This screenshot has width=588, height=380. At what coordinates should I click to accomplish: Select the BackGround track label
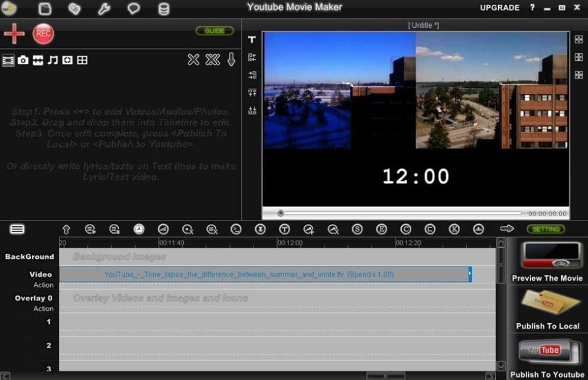(30, 256)
